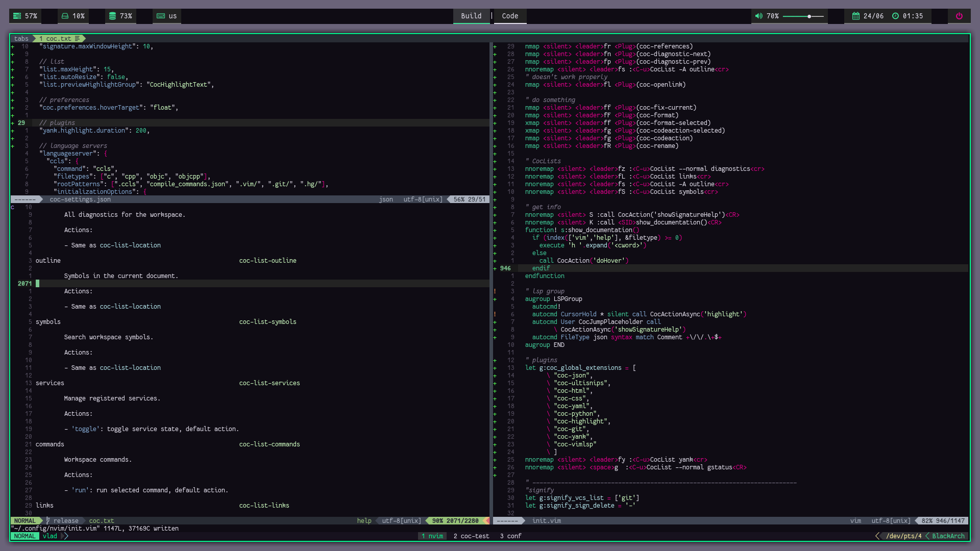Click the 'toggle' service state action line
980x551 pixels.
[152, 429]
